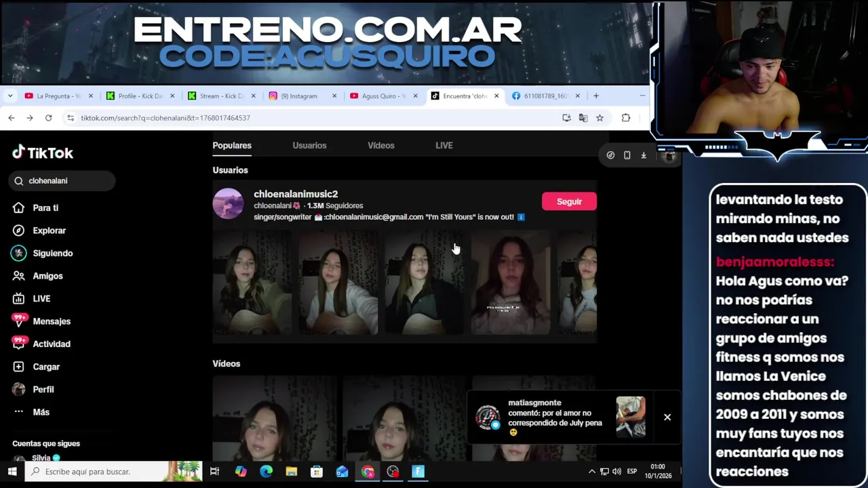Open the Para ti feed
This screenshot has height=488, width=868.
(x=45, y=208)
